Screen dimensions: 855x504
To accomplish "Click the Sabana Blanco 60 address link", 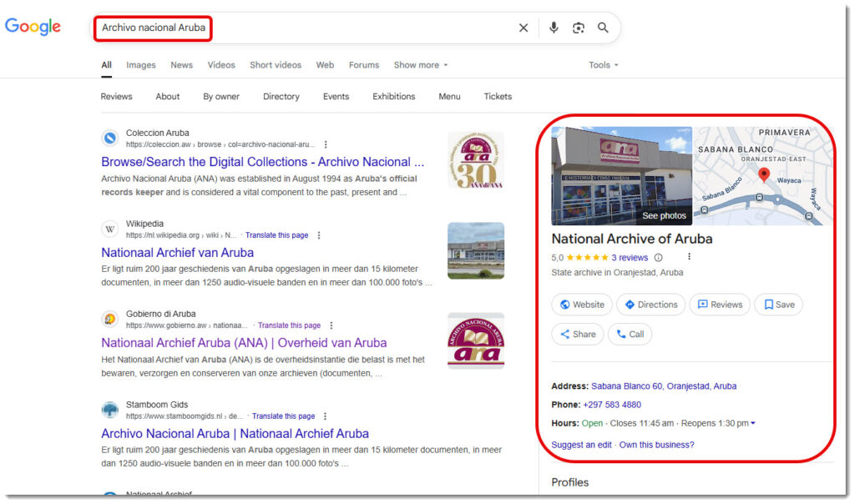I will (664, 386).
